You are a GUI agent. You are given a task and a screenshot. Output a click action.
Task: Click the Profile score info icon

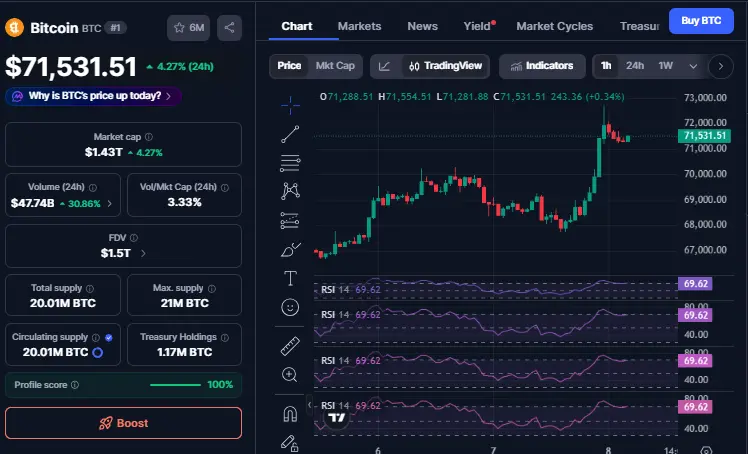75,385
